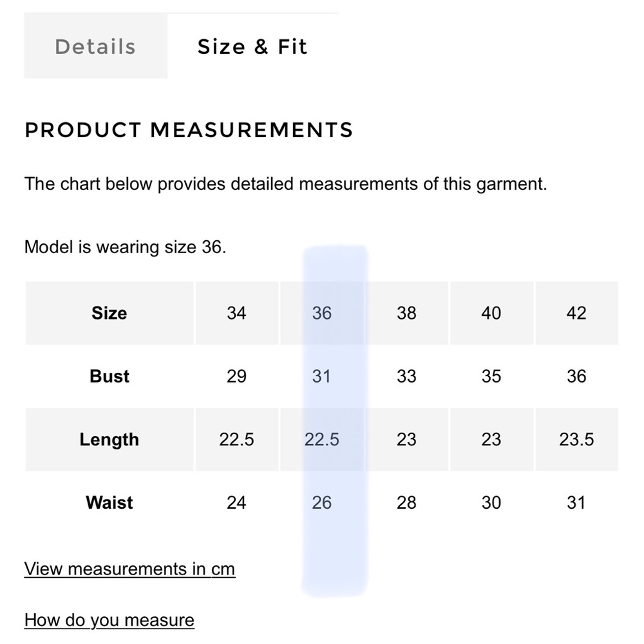Switch to the Details tab
Viewport: 644px width, 644px height.
click(95, 47)
